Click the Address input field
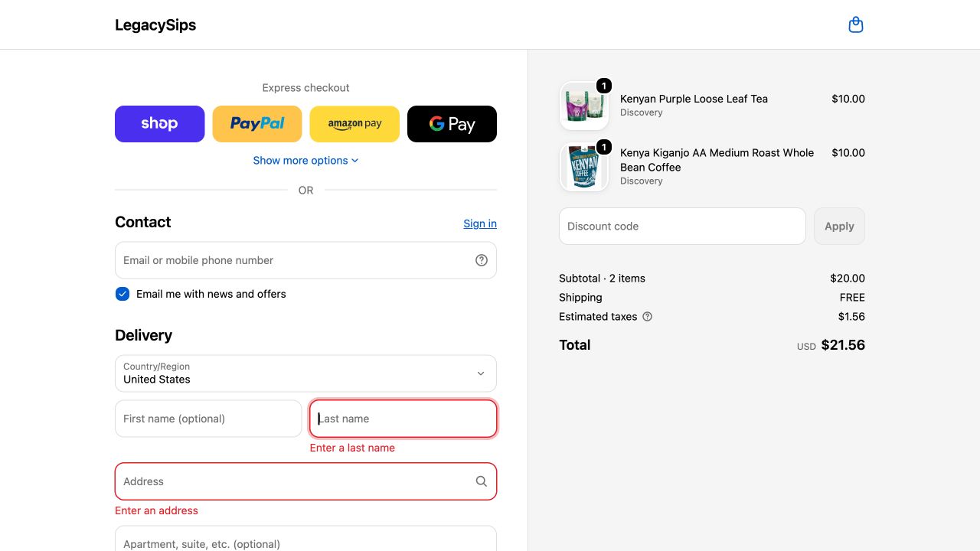Image resolution: width=980 pixels, height=551 pixels. pyautogui.click(x=305, y=481)
